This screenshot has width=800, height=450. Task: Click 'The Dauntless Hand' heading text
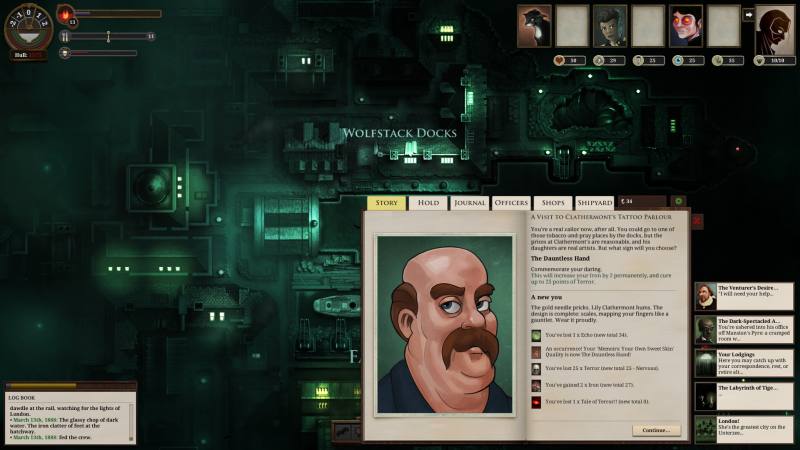pyautogui.click(x=560, y=259)
